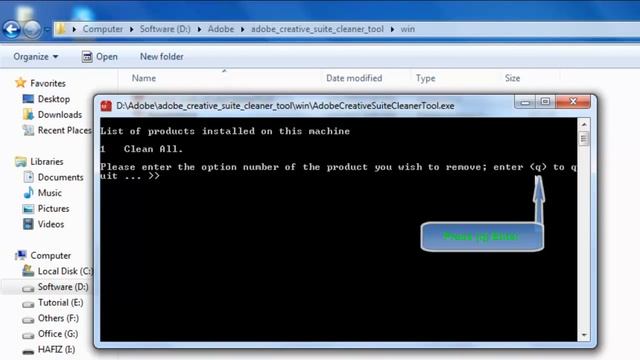Click the Open button's program icon
The image size is (640, 360).
[x=87, y=57]
